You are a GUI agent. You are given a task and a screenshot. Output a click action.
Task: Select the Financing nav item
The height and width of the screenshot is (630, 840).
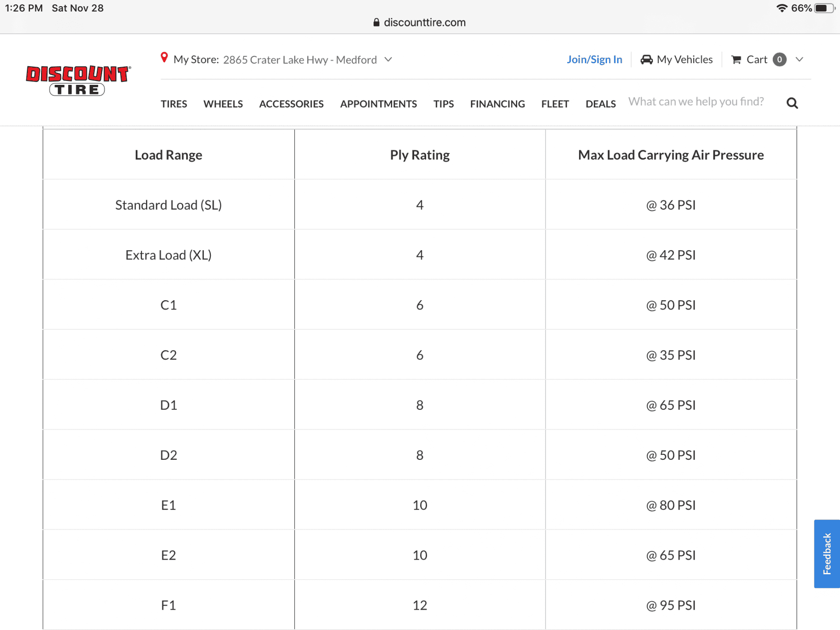[x=497, y=104]
